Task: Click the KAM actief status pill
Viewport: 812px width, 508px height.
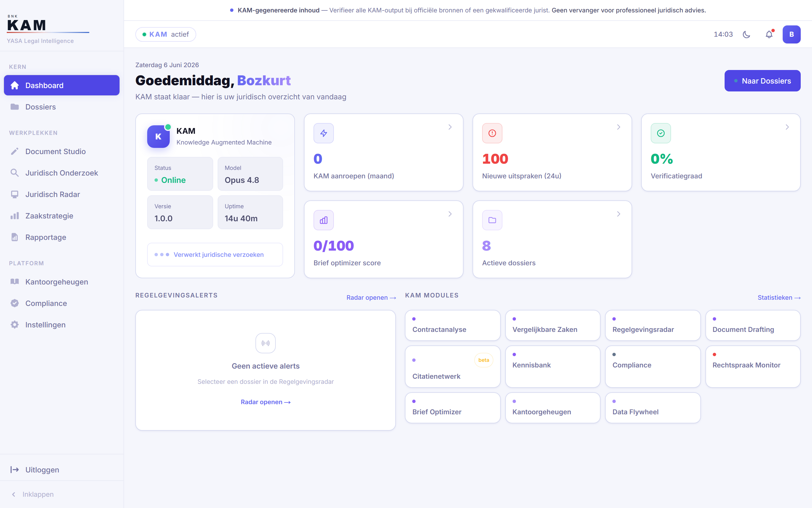Action: (166, 34)
